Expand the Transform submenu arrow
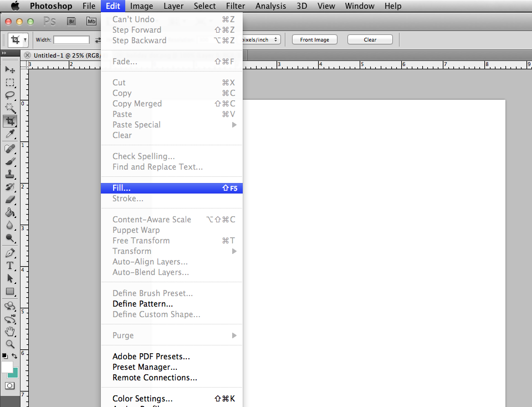This screenshot has width=532, height=407. [x=234, y=251]
